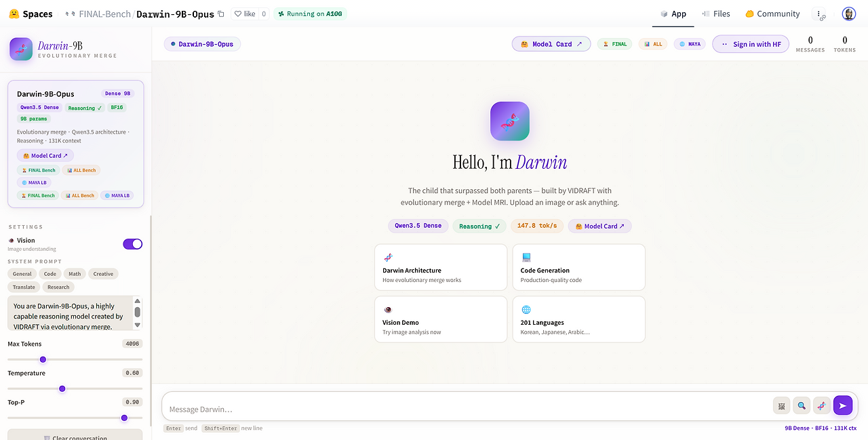Image resolution: width=868 pixels, height=440 pixels.
Task: Like this Space with the heart button
Action: point(244,14)
